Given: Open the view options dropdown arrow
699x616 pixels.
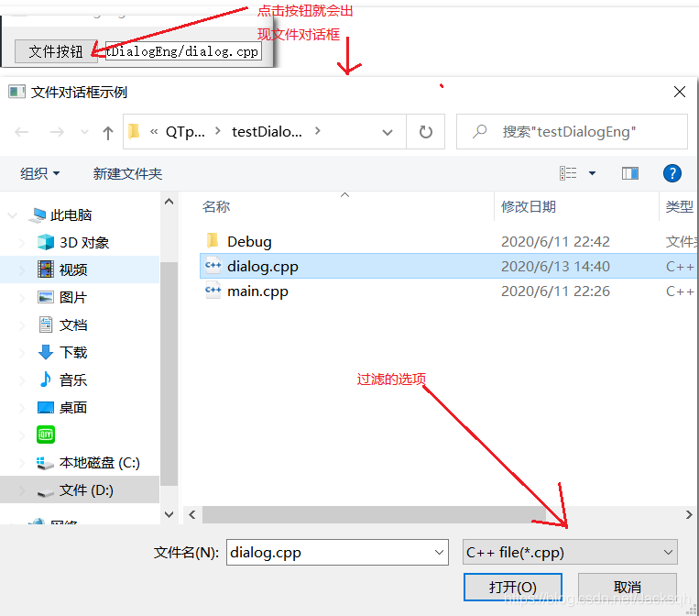Looking at the screenshot, I should (592, 173).
